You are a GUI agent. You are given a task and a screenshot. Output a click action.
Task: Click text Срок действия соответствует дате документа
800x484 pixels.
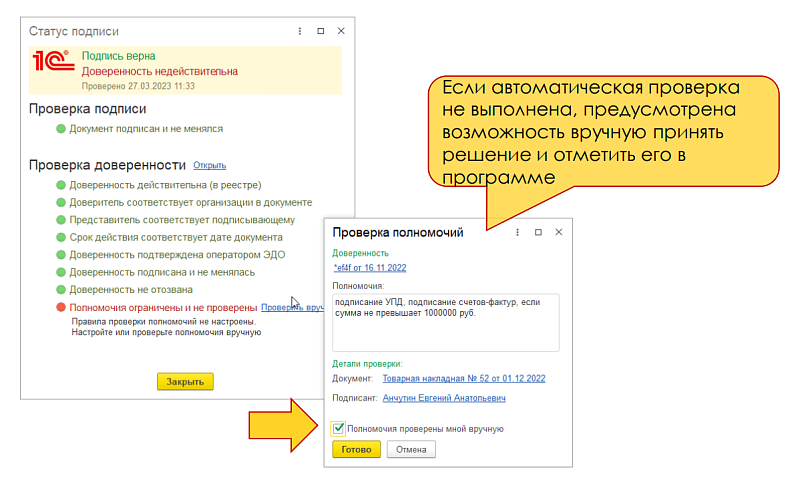(176, 237)
